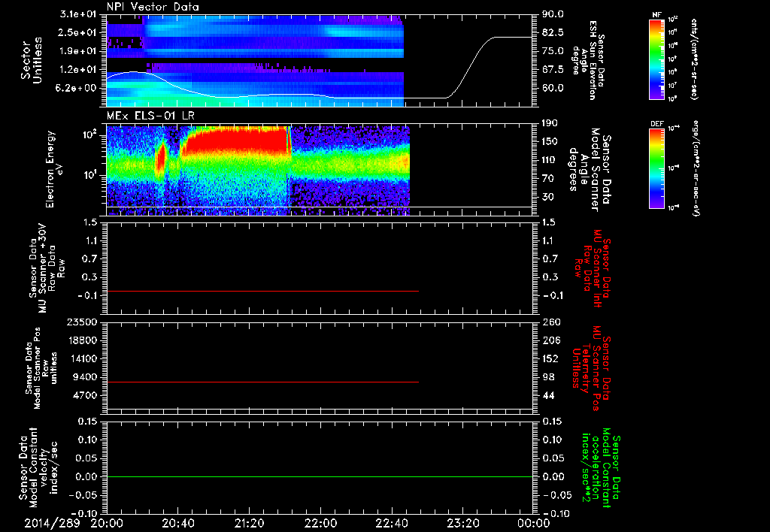Screen dimensions: 770x532
Task: Click the "90.0" sun elevation tick
Action: [x=553, y=14]
